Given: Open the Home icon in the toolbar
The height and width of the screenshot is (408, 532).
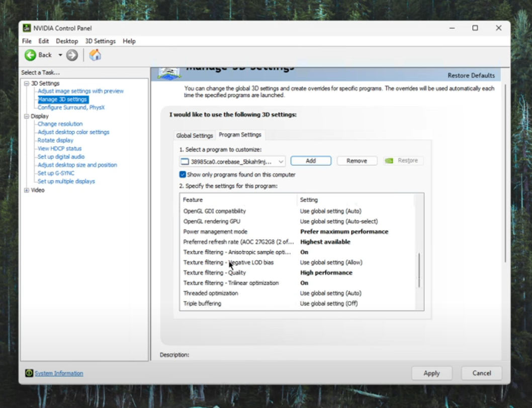Looking at the screenshot, I should pyautogui.click(x=96, y=55).
